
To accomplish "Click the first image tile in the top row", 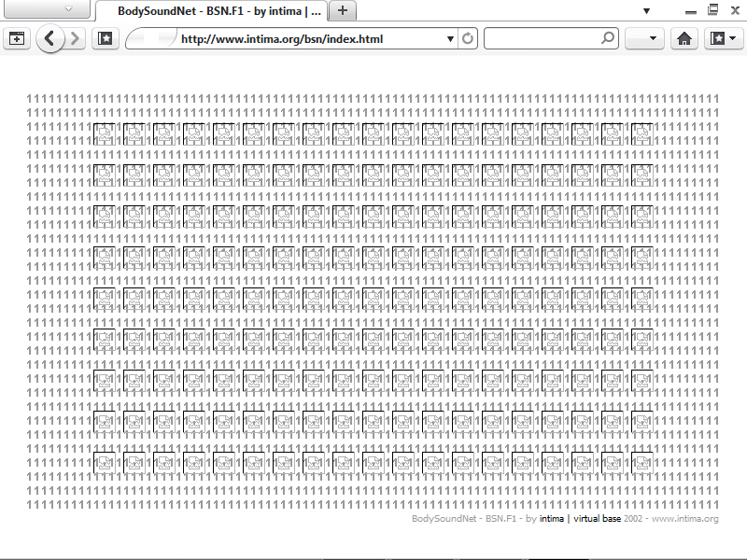I will coord(105,133).
